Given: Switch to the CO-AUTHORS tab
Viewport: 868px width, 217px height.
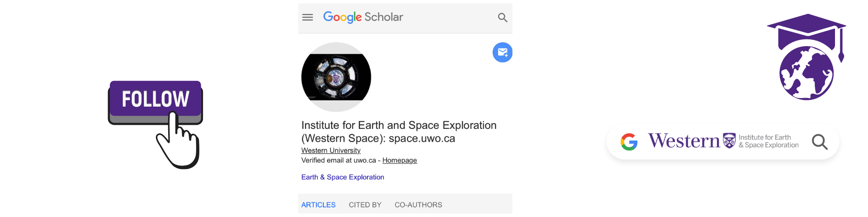Looking at the screenshot, I should pyautogui.click(x=418, y=205).
